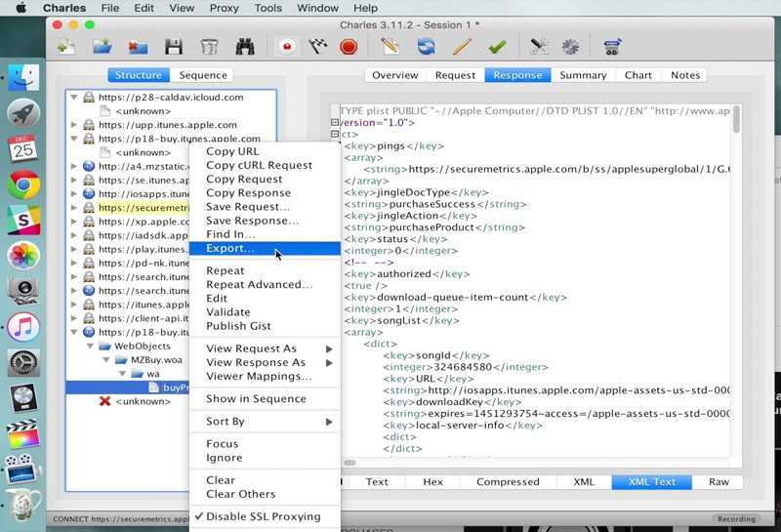The image size is (781, 532).
Task: Open the gear Settings toolbar icon
Action: tap(570, 47)
